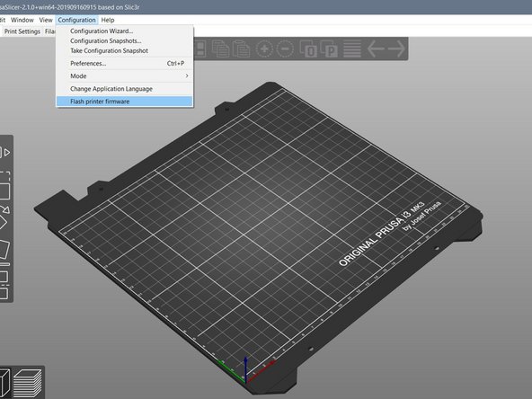Click the Split to objects icon

pos(308,49)
